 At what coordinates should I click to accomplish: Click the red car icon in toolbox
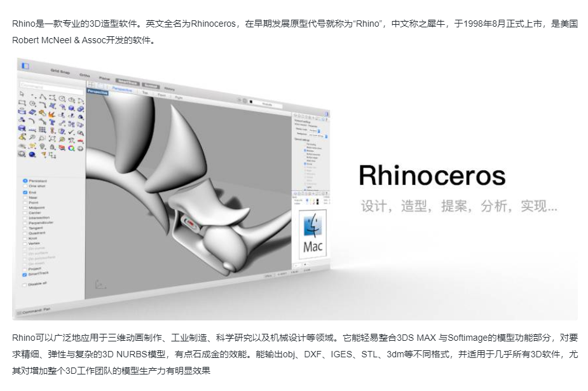coord(80,141)
